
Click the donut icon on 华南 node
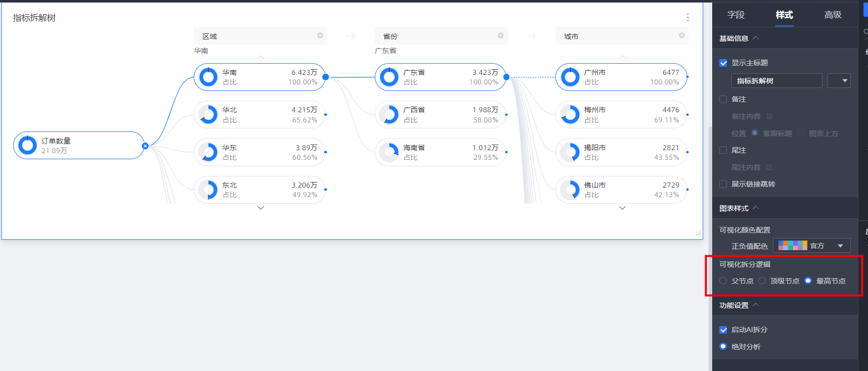(x=208, y=77)
